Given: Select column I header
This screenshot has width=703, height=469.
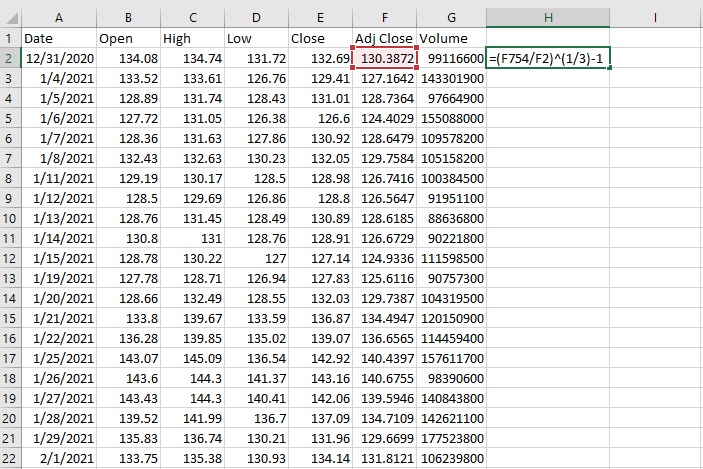Looking at the screenshot, I should [x=655, y=16].
